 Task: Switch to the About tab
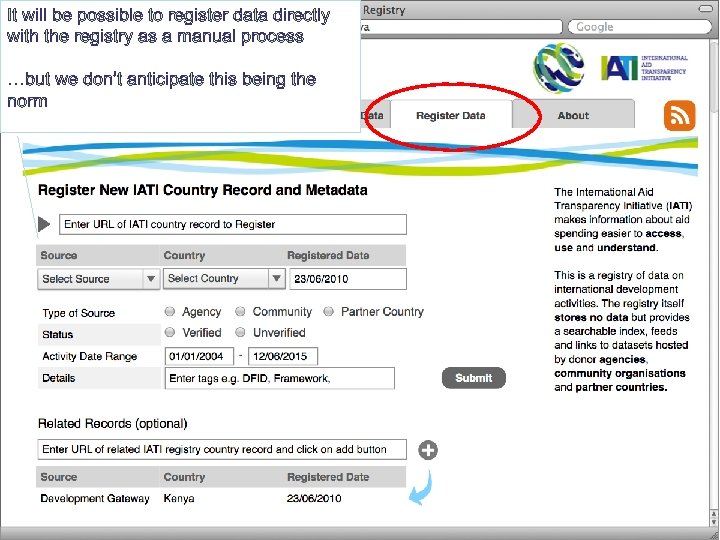[574, 115]
